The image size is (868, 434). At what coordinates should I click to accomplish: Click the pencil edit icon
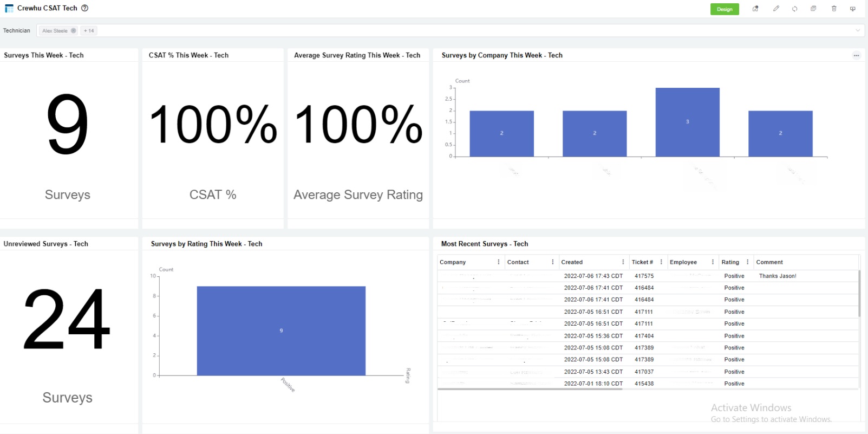point(775,9)
